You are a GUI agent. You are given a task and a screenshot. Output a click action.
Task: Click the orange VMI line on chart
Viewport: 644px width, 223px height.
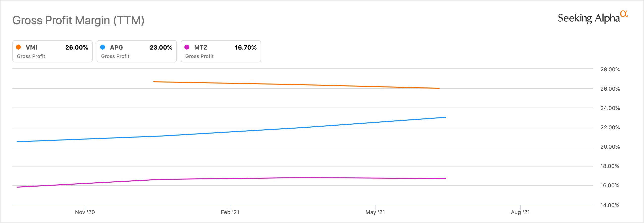click(296, 85)
